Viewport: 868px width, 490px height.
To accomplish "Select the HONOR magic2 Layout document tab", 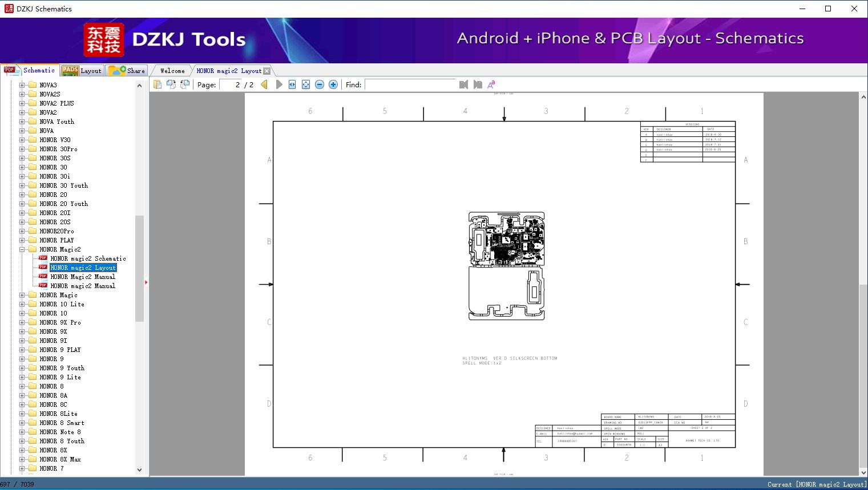I will (229, 71).
